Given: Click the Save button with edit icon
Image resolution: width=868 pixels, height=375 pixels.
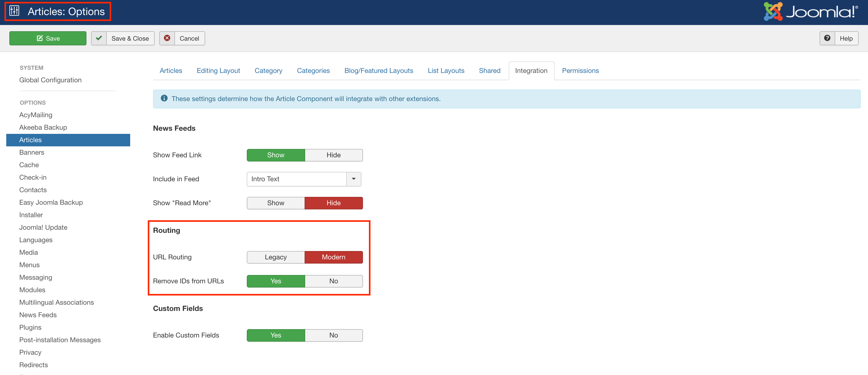Looking at the screenshot, I should pos(48,38).
